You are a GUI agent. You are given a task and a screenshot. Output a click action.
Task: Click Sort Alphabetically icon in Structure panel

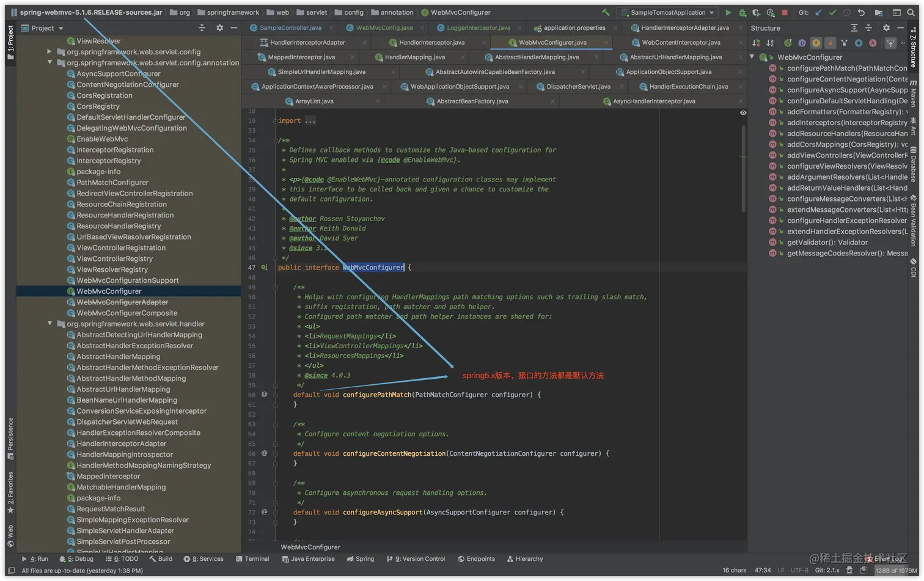coord(770,43)
